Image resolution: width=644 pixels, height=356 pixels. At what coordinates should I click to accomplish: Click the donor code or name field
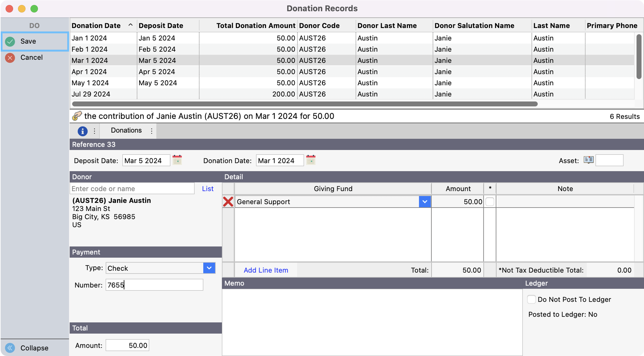132,189
